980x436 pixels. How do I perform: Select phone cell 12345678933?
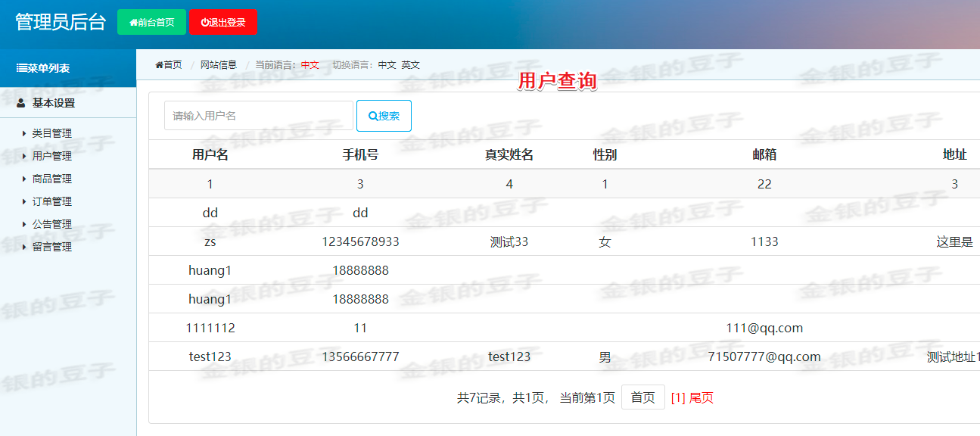(360, 241)
